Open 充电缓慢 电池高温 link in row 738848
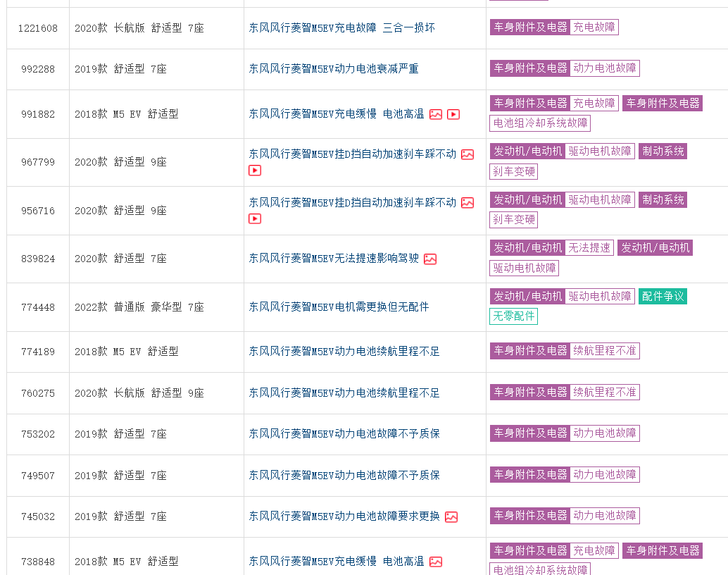The width and height of the screenshot is (728, 575). click(x=337, y=562)
